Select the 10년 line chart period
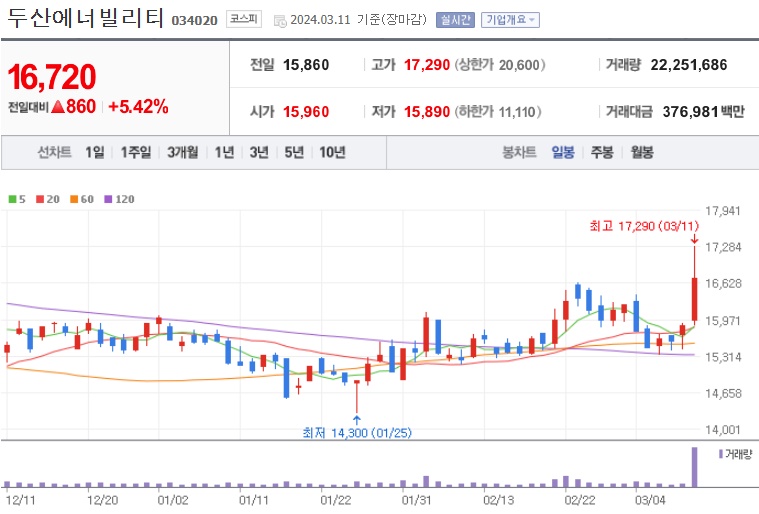Viewport: 759px width, 514px height. [332, 152]
